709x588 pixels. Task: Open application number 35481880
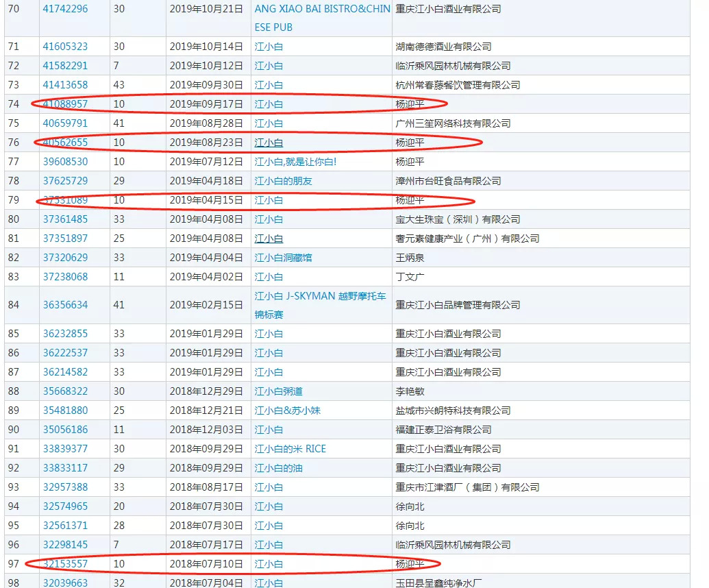point(65,411)
